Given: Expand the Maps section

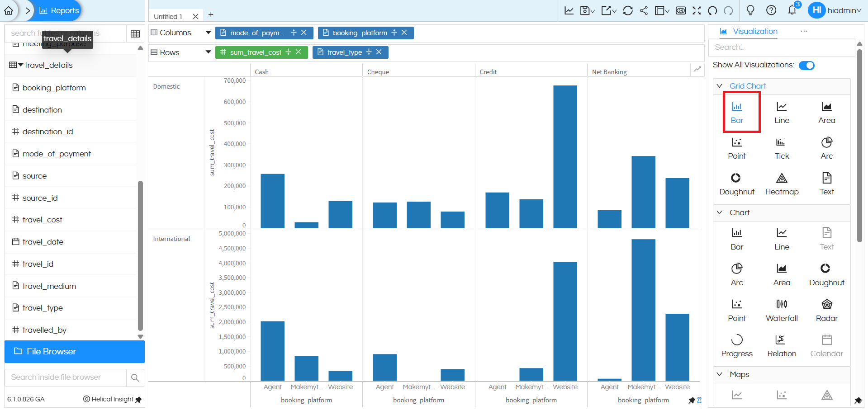Looking at the screenshot, I should (x=720, y=374).
